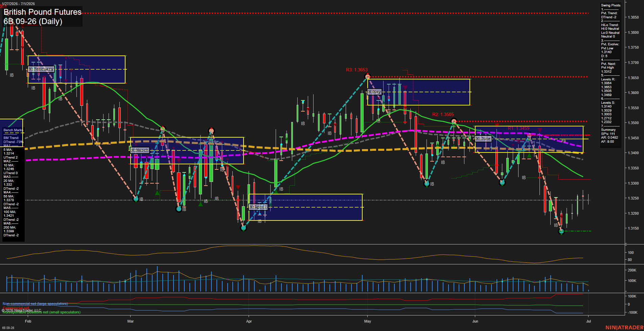
Task: Click the May label on the time axis
Action: point(368,321)
